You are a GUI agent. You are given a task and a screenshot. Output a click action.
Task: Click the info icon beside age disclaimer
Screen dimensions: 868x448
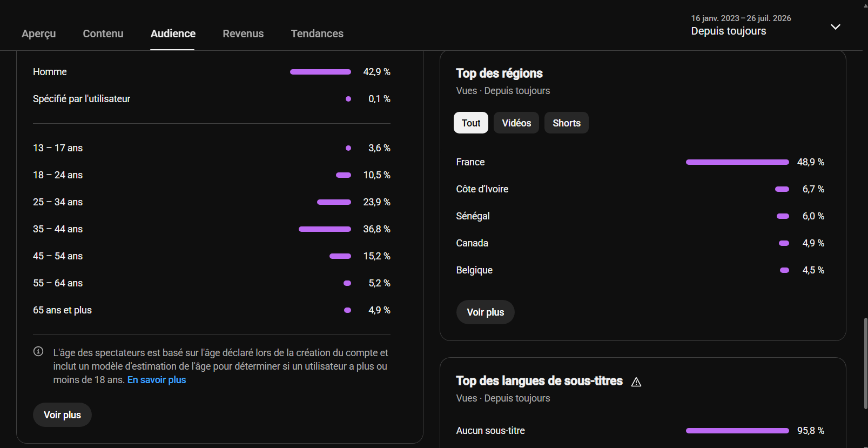pos(38,351)
